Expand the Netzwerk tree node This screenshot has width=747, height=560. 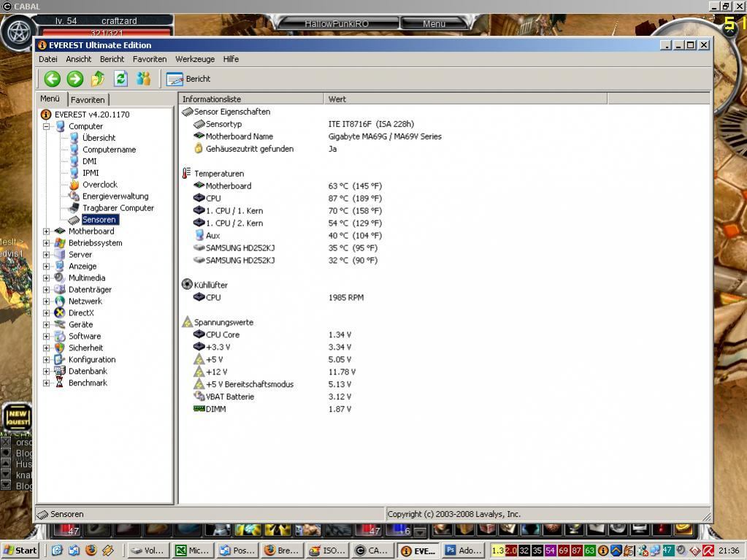(46, 302)
